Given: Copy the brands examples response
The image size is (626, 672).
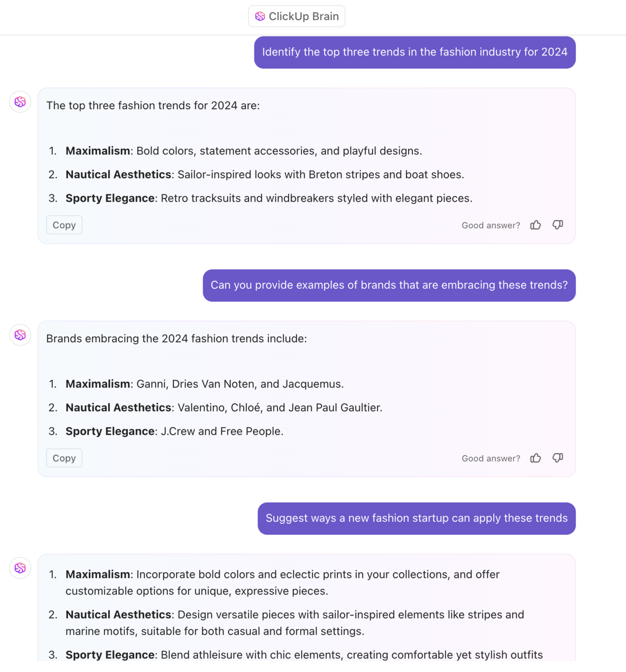Looking at the screenshot, I should (x=64, y=458).
